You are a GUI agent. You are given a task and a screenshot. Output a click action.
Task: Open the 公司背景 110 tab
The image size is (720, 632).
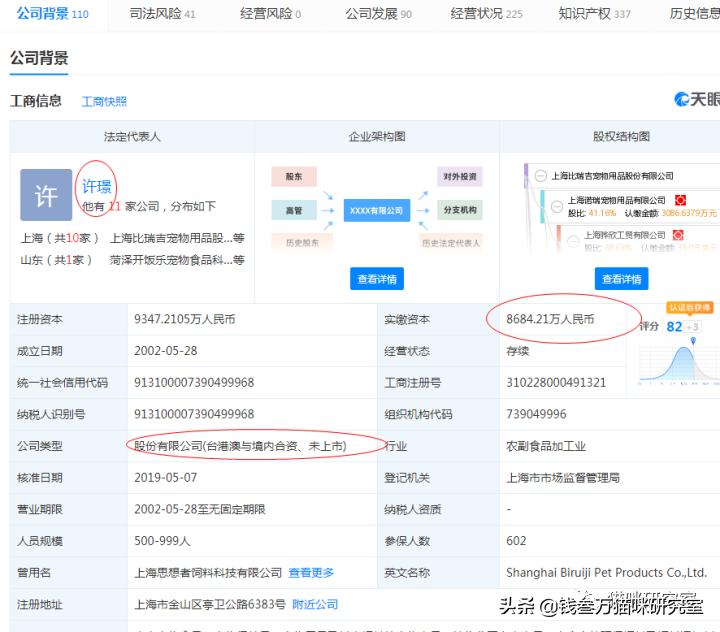[x=52, y=14]
